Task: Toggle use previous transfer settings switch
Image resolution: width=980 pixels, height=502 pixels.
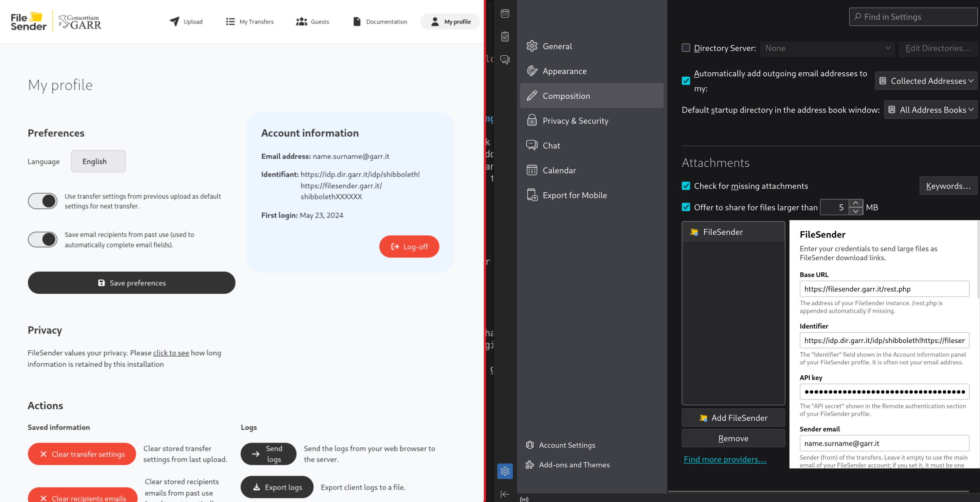Action: tap(43, 201)
